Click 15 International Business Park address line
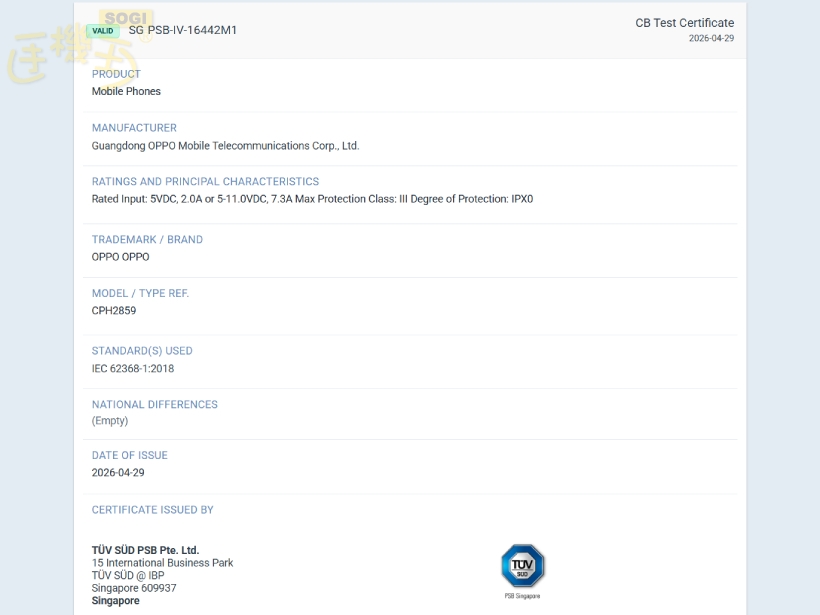 tap(163, 563)
